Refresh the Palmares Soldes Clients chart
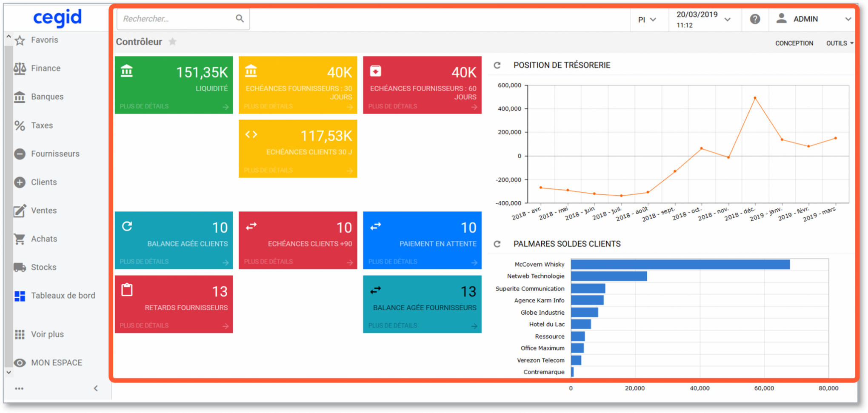This screenshot has height=413, width=868. pos(497,244)
